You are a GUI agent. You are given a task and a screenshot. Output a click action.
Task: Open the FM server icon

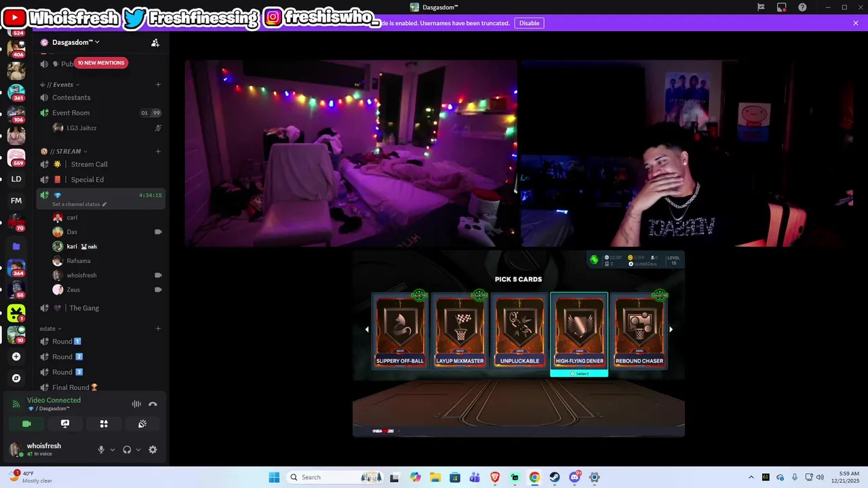click(x=16, y=201)
